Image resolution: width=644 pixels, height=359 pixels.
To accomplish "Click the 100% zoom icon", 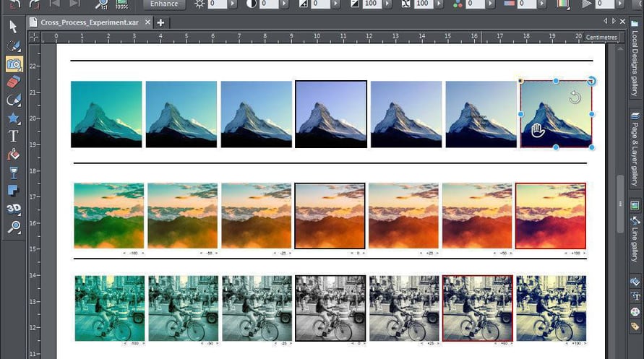I will coord(121,4).
